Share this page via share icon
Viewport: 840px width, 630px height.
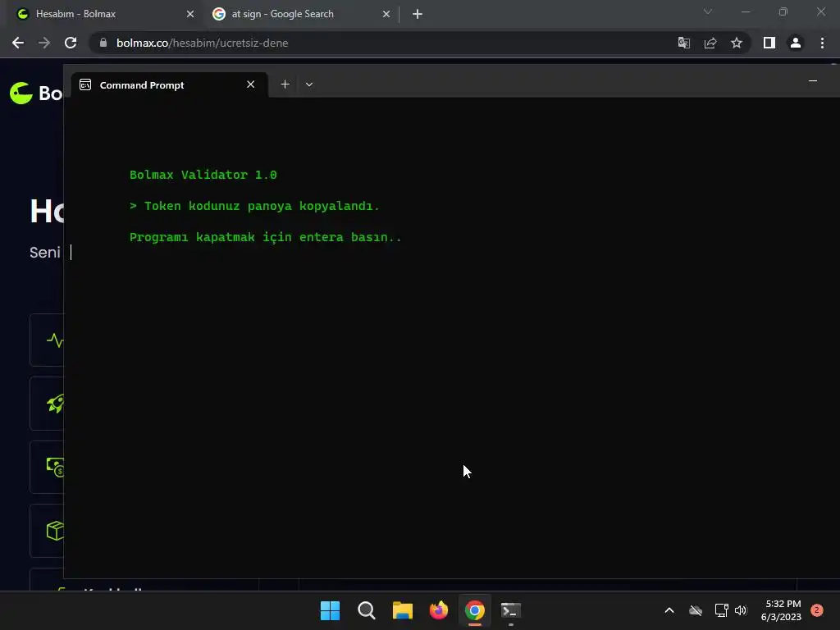710,43
